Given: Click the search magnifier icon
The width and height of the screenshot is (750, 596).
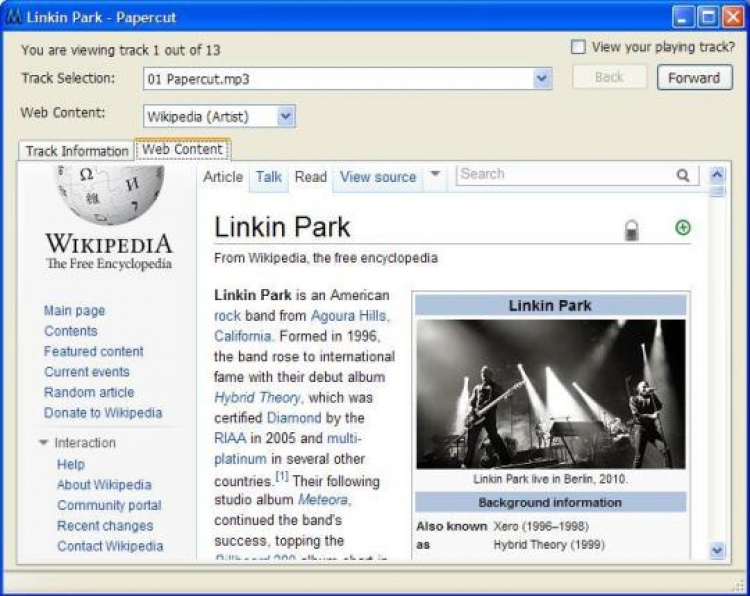Looking at the screenshot, I should click(683, 176).
